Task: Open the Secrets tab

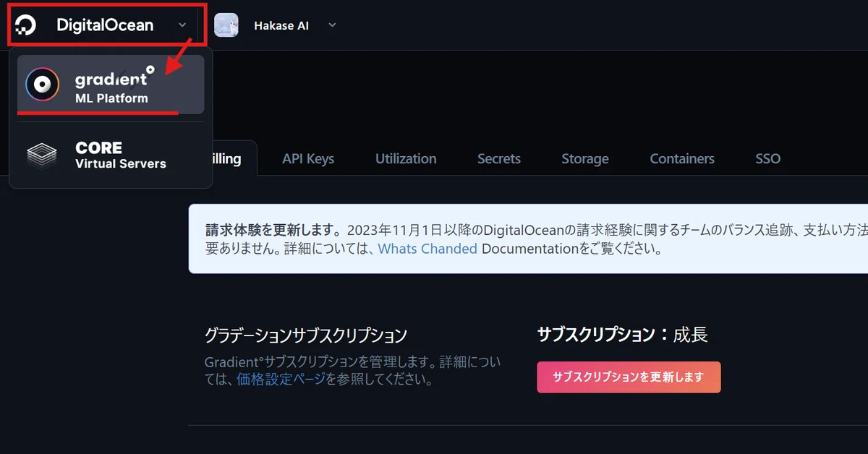Action: [499, 158]
